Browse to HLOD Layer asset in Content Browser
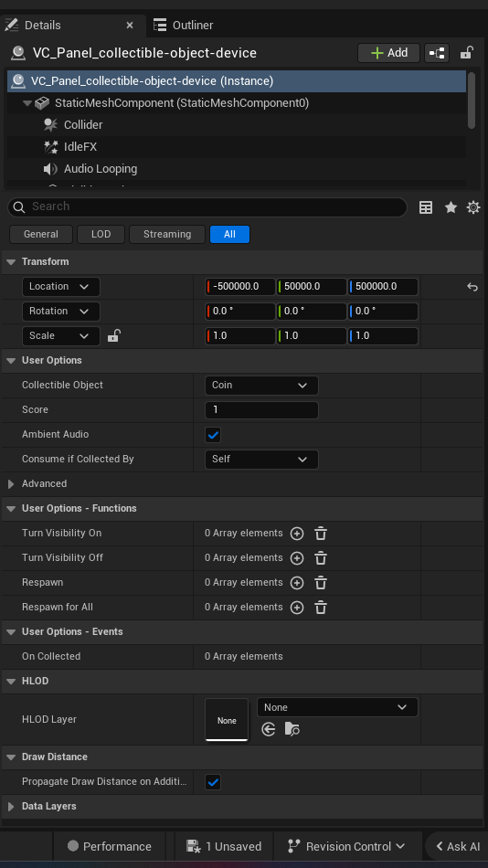This screenshot has width=488, height=868. tap(292, 730)
